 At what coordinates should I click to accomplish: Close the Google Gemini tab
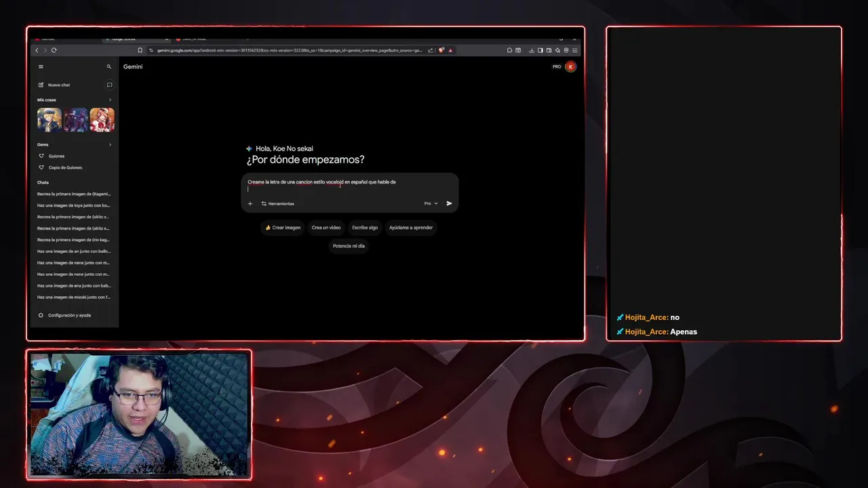(x=167, y=39)
